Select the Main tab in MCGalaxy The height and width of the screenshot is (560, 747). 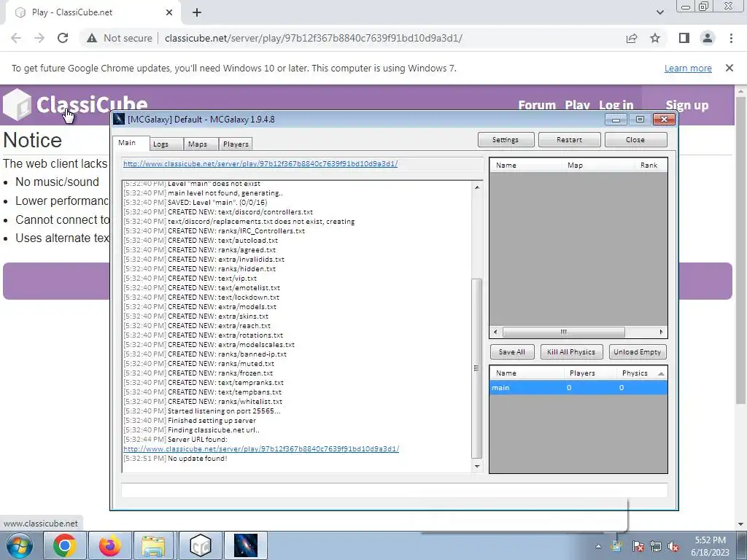tap(131, 143)
